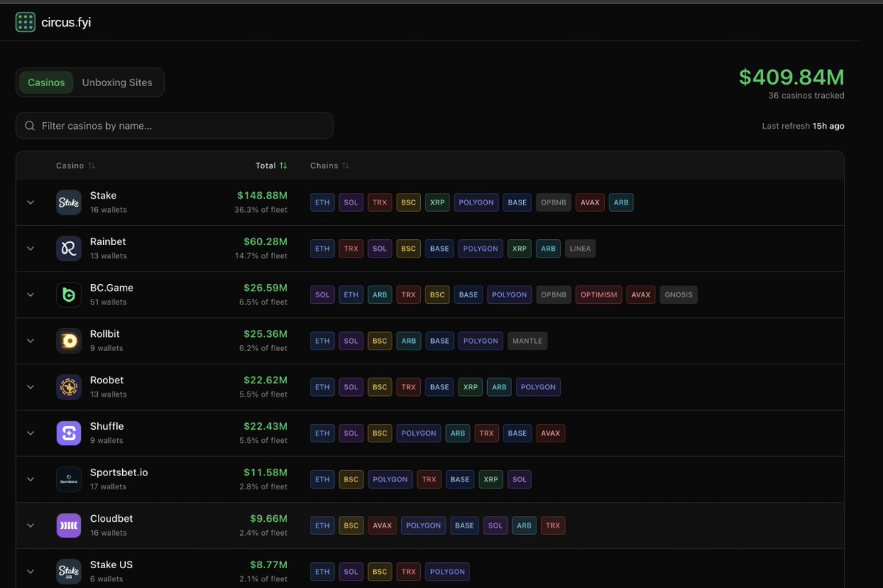The height and width of the screenshot is (588, 883).
Task: Click the Shuffle casino logo
Action: (x=68, y=433)
